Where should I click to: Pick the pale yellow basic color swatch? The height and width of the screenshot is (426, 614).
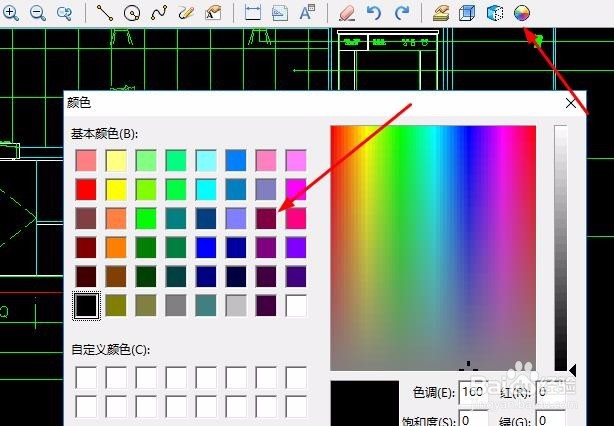[116, 161]
